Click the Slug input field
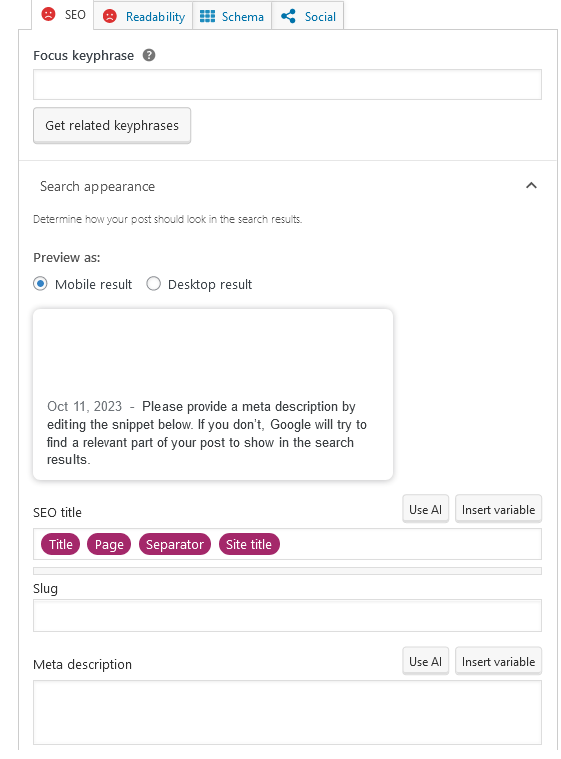 click(x=288, y=616)
